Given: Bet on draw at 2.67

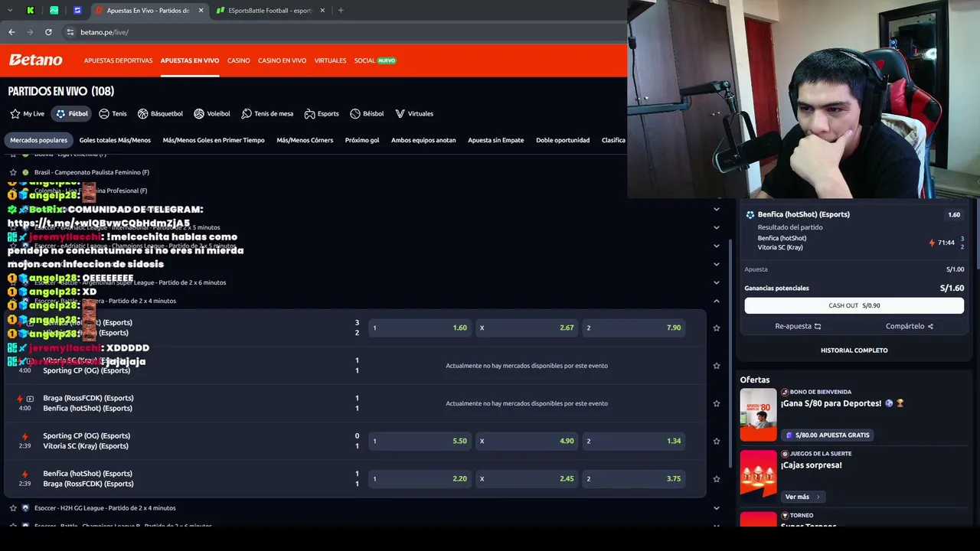Looking at the screenshot, I should [x=527, y=328].
